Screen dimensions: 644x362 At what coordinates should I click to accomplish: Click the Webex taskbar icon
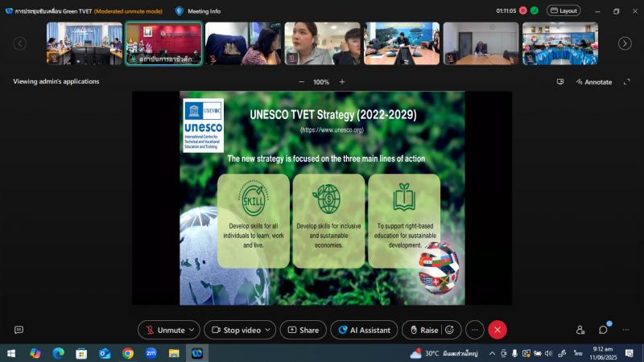[197, 353]
